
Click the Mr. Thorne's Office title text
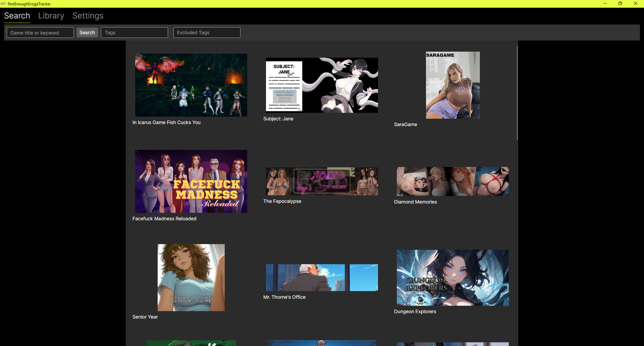tap(284, 297)
